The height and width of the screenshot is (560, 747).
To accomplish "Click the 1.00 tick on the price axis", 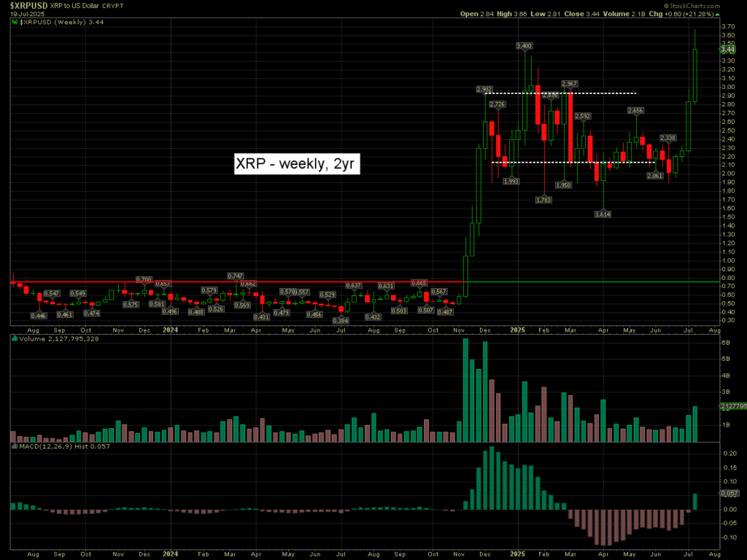I will [728, 260].
